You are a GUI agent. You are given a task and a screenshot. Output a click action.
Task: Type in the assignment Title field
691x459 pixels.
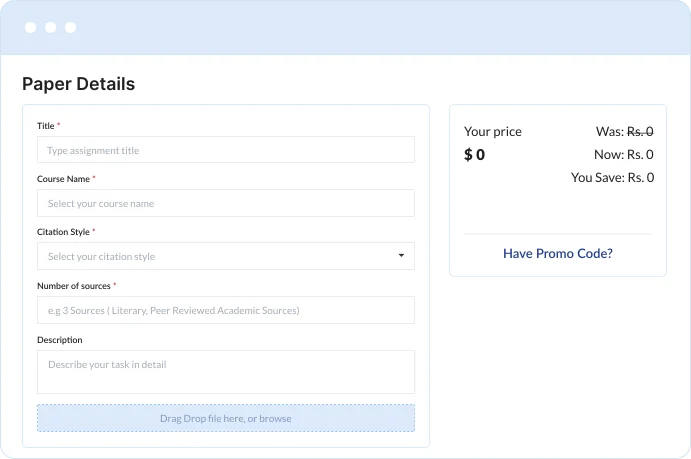point(225,150)
